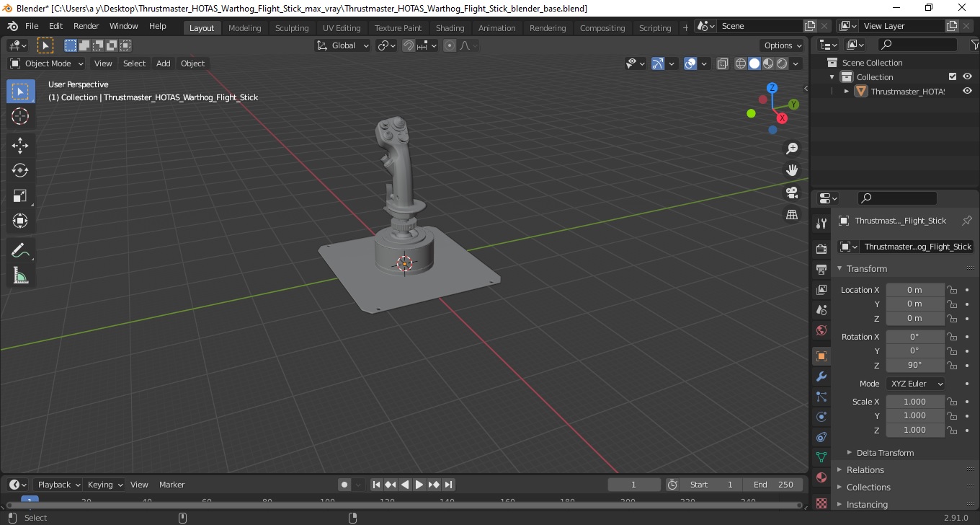Image resolution: width=980 pixels, height=525 pixels.
Task: Hide the Collection using its eye icon
Action: click(967, 76)
